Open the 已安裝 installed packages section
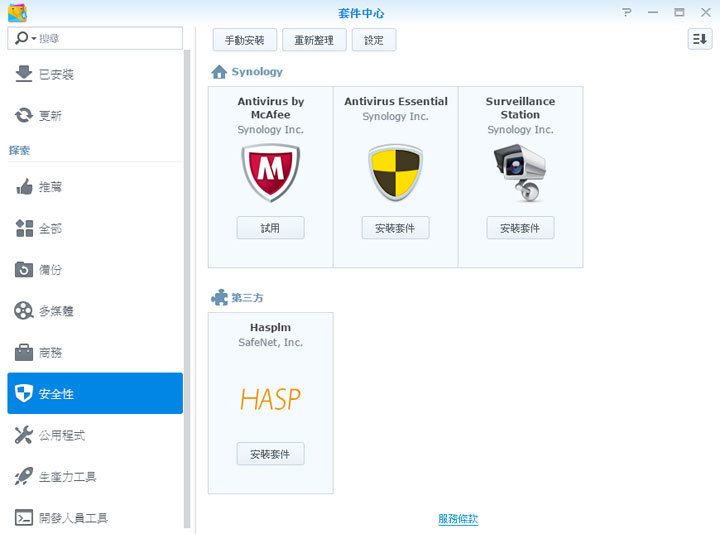The image size is (720, 534). tap(95, 74)
